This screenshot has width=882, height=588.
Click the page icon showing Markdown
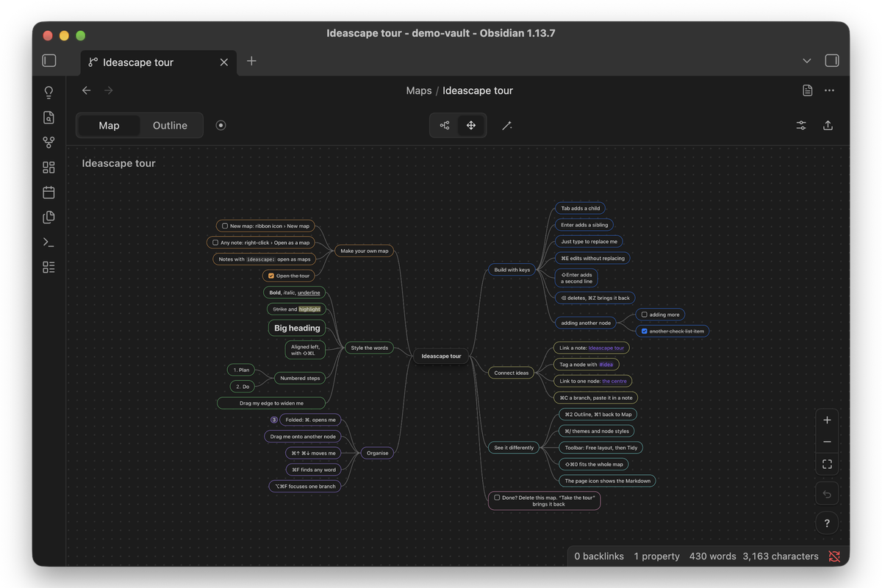click(x=807, y=90)
